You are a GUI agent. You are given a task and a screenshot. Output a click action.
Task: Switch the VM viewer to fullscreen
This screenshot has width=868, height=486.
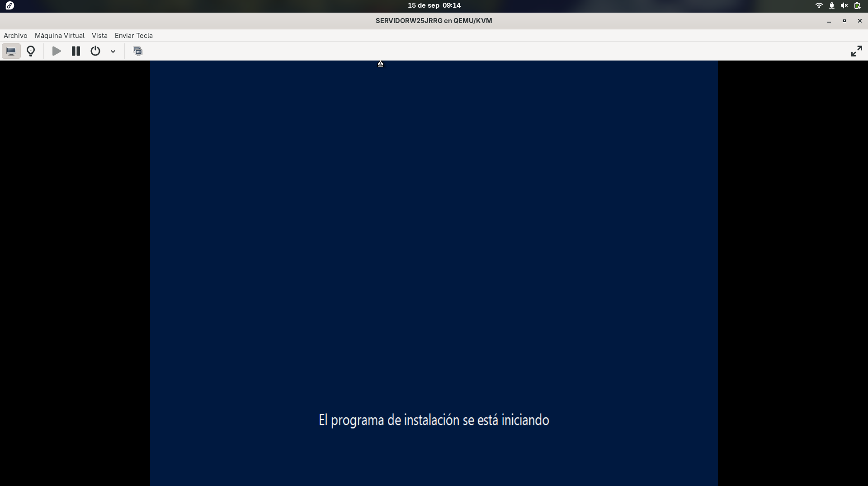(x=856, y=51)
